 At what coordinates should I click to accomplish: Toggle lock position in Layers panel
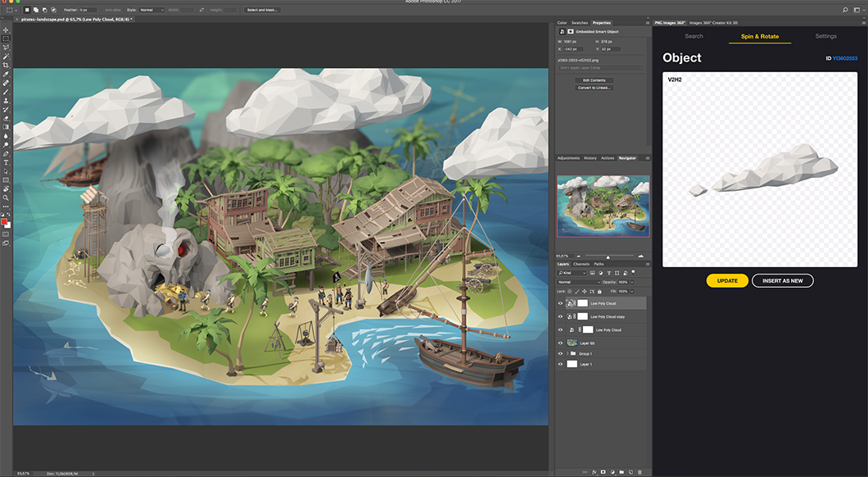tap(585, 292)
